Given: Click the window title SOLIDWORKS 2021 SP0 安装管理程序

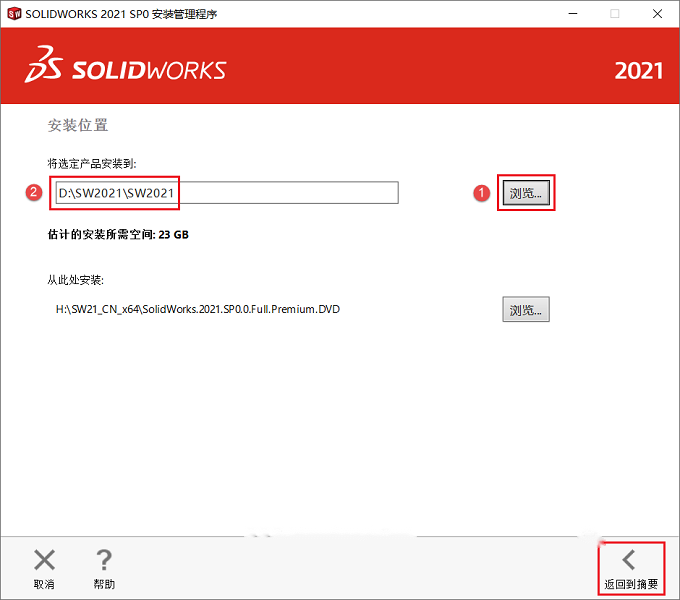Looking at the screenshot, I should click(x=121, y=14).
